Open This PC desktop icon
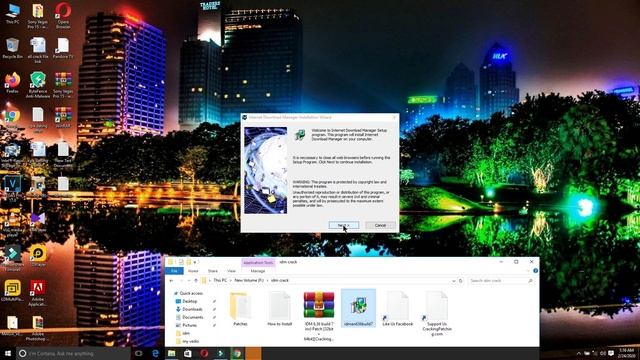Image resolution: width=640 pixels, height=360 pixels. (12, 13)
